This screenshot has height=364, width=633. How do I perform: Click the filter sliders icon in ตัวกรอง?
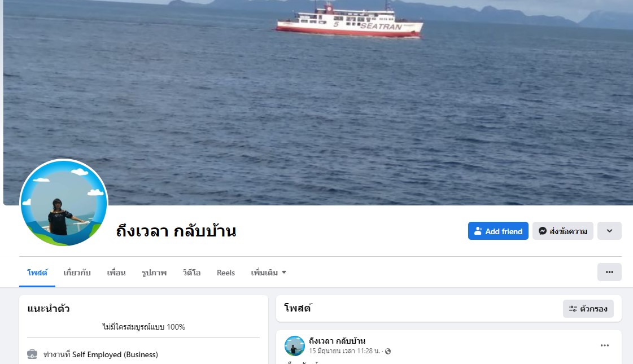573,309
